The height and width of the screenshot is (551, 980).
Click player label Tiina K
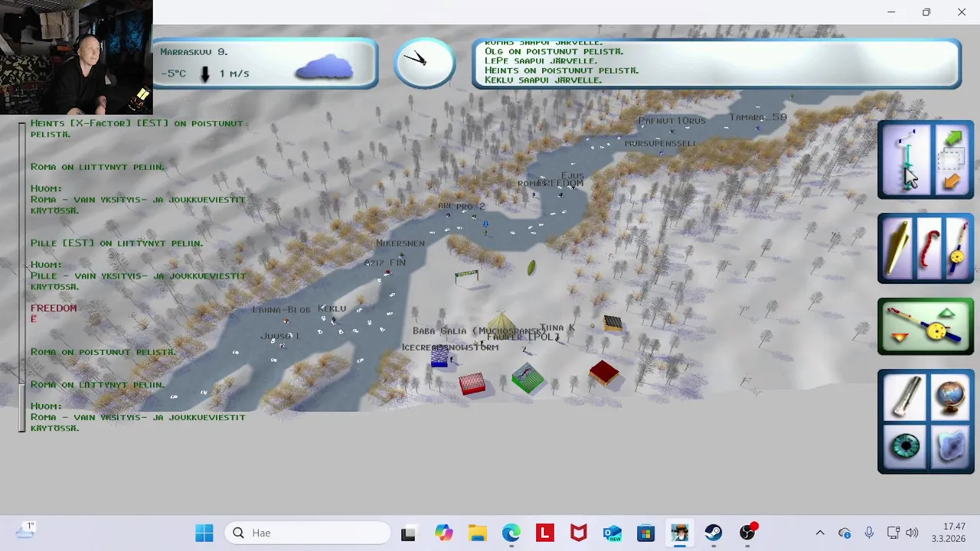557,328
